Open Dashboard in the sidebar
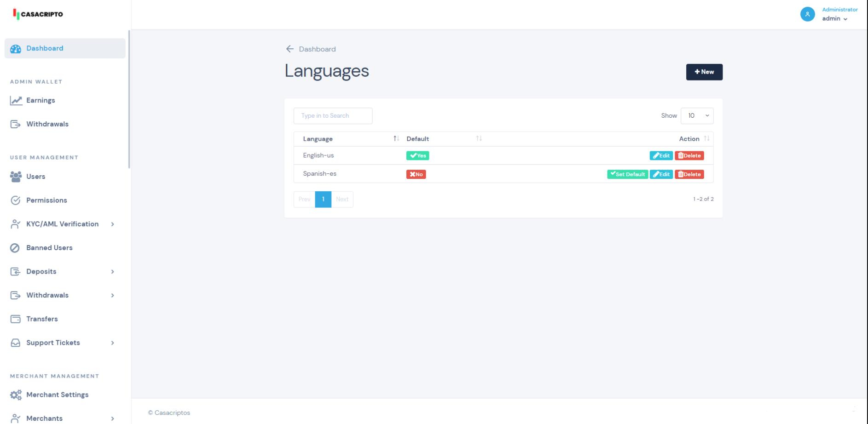The height and width of the screenshot is (424, 868). point(45,48)
